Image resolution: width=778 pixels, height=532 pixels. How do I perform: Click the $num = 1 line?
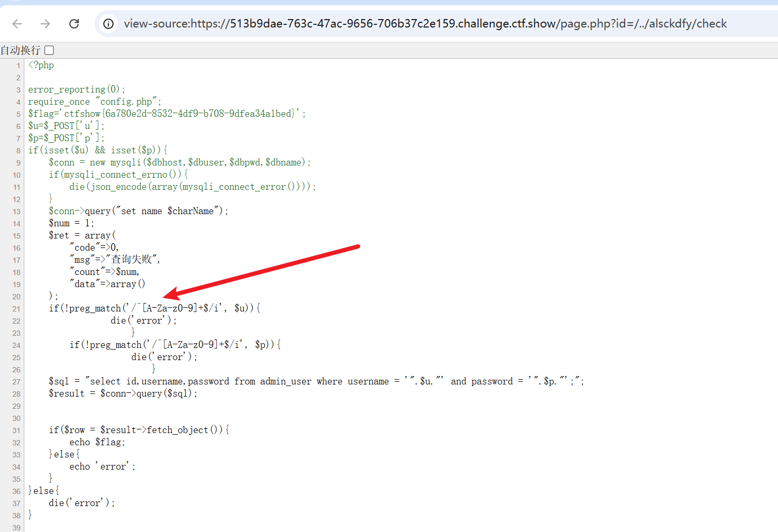(71, 223)
